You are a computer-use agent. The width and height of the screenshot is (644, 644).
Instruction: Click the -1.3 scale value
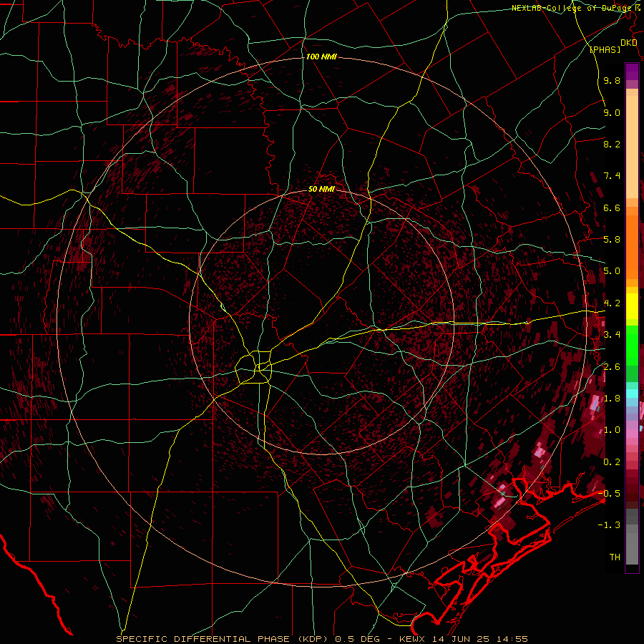click(x=609, y=525)
